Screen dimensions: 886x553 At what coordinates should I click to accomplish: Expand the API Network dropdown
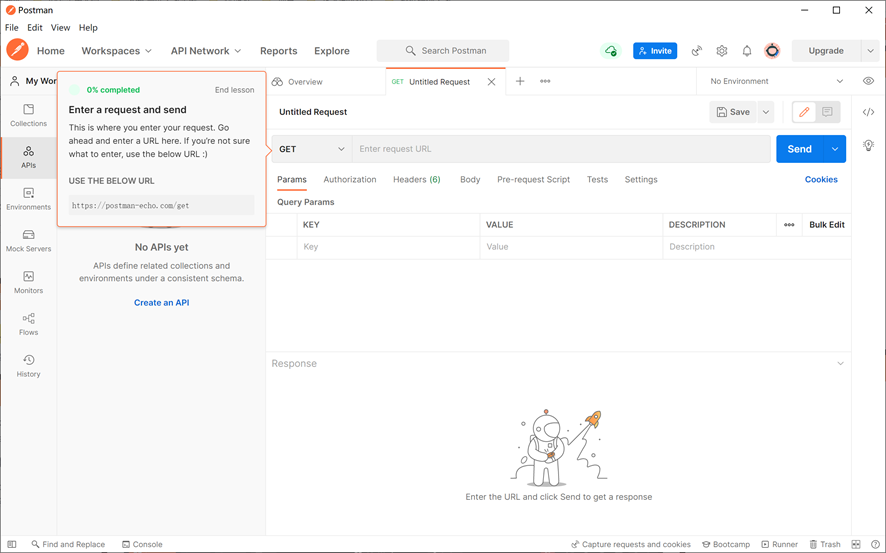click(x=206, y=51)
